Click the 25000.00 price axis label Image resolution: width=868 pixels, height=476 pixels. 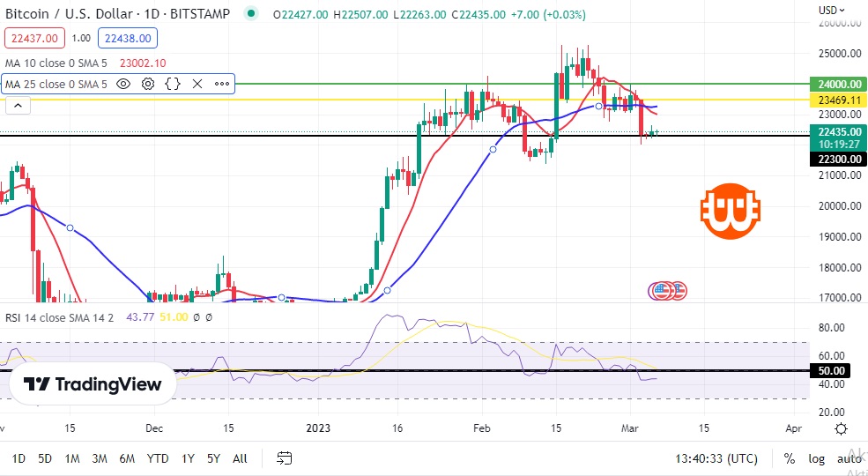coord(840,54)
